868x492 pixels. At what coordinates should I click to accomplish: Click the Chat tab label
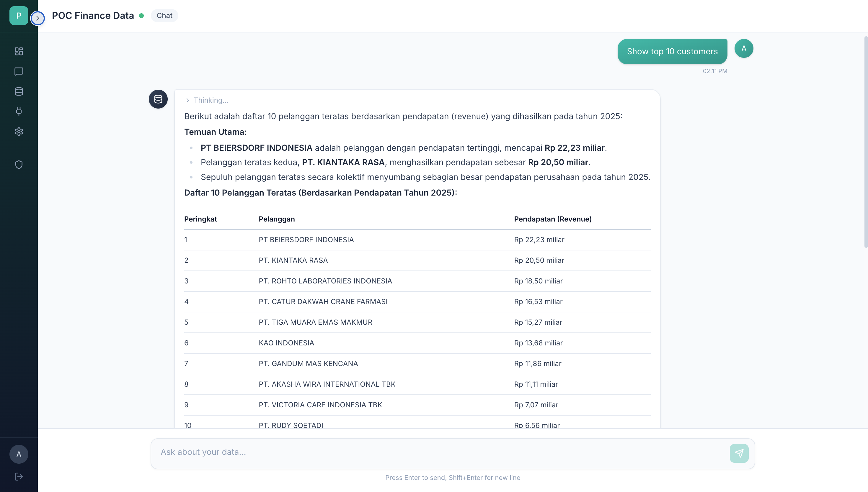pos(164,16)
